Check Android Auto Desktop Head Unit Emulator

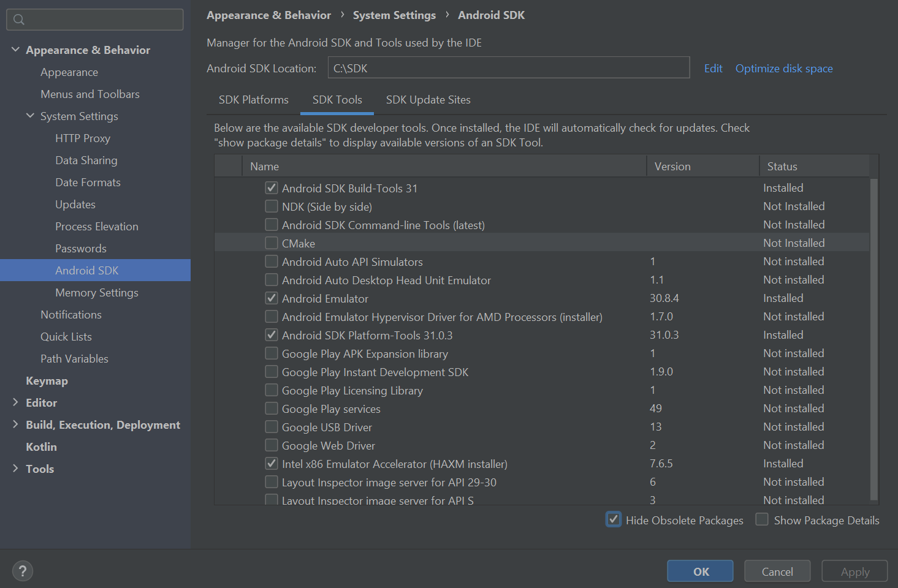click(272, 280)
